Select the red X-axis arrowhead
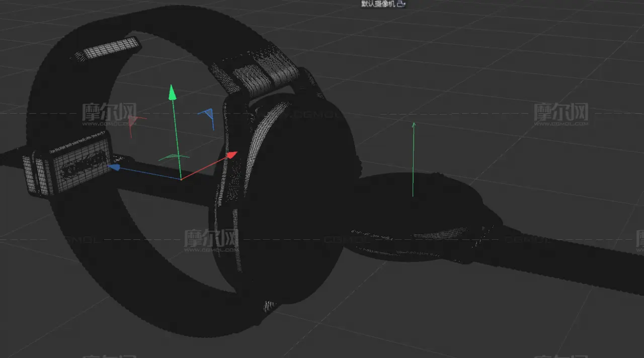 coord(231,155)
